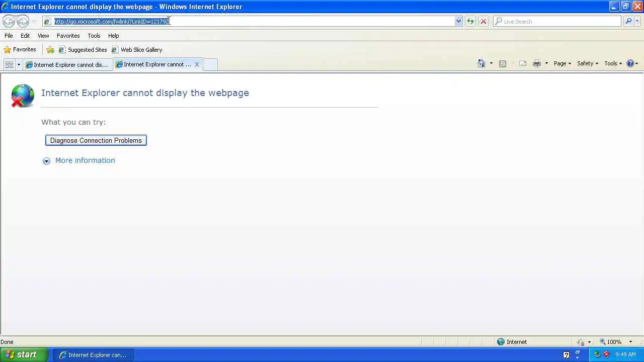Open the File menu
The height and width of the screenshot is (362, 644).
point(9,36)
